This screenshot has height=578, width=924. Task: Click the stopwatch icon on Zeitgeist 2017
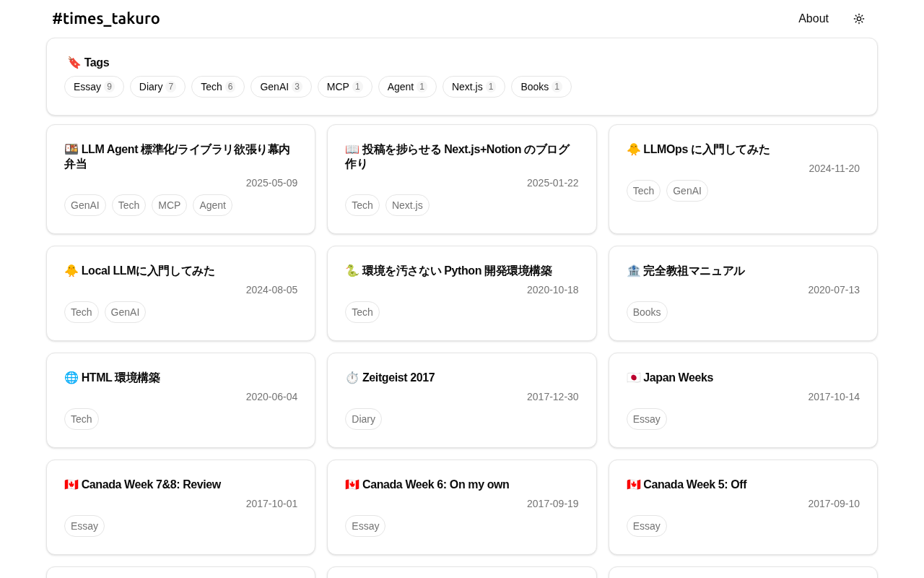[352, 378]
